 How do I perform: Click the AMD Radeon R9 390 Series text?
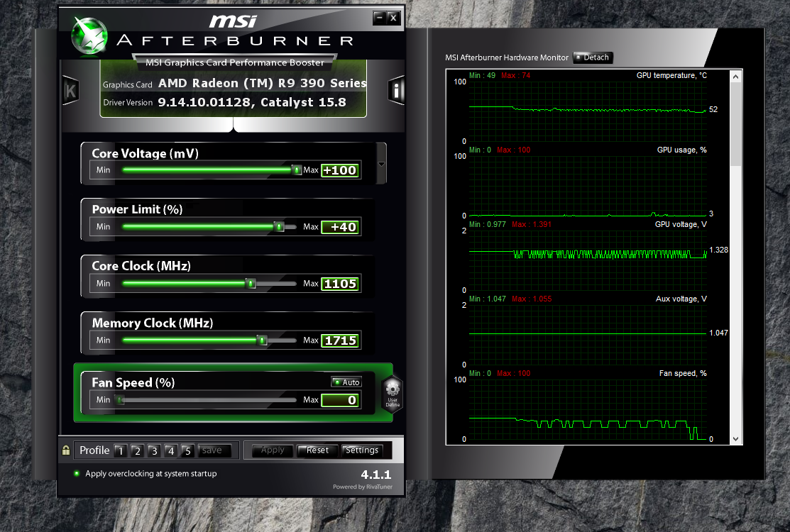[x=262, y=83]
